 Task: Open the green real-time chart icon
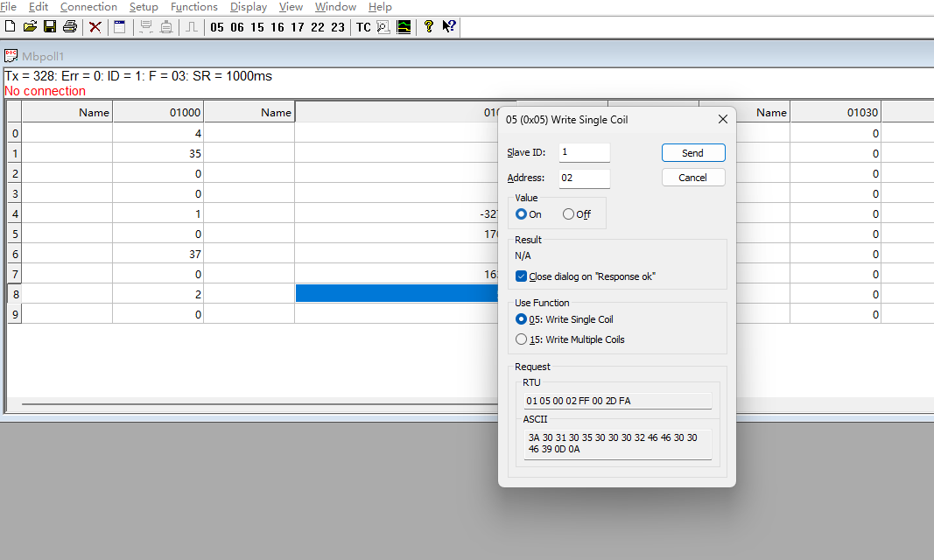[x=404, y=27]
